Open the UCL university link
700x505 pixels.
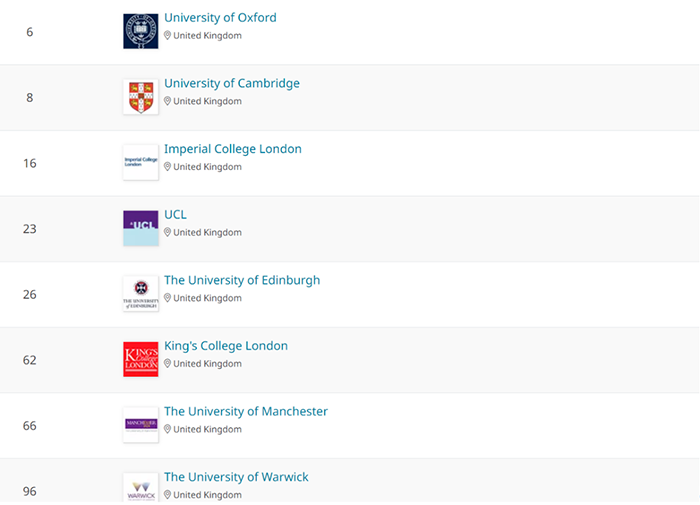click(175, 215)
